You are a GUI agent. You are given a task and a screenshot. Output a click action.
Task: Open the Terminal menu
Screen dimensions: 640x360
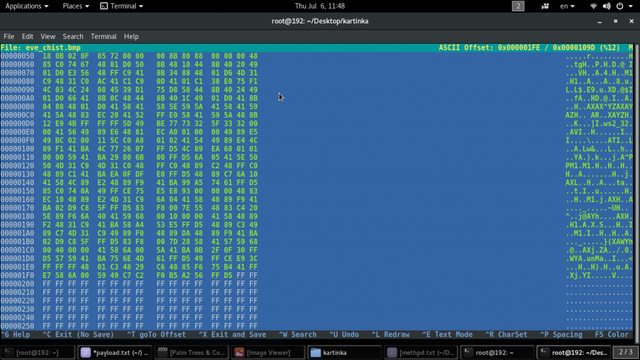tap(103, 36)
